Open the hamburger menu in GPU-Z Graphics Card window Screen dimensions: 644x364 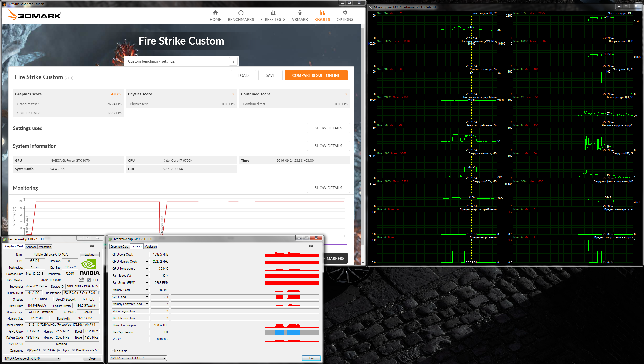coord(99,246)
